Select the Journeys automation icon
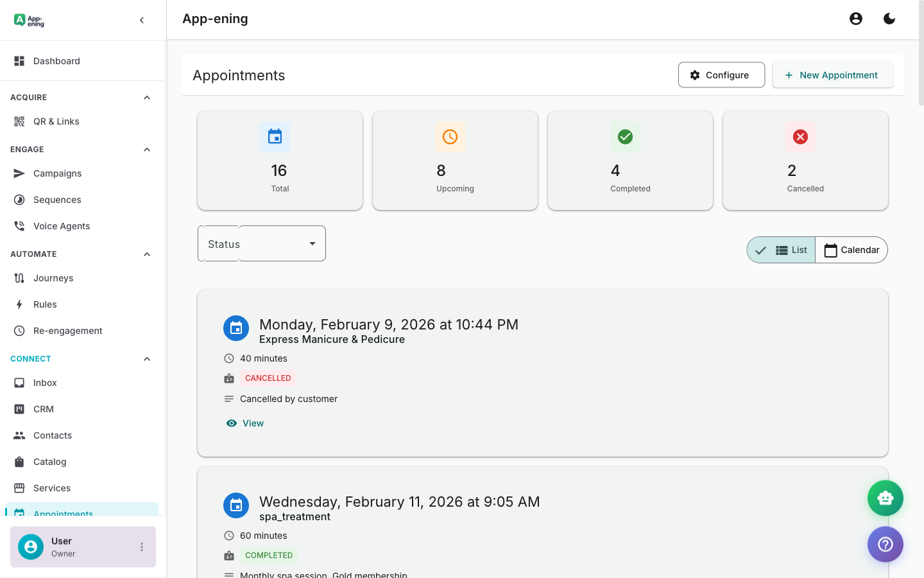Screen dimensions: 924x578 point(19,277)
